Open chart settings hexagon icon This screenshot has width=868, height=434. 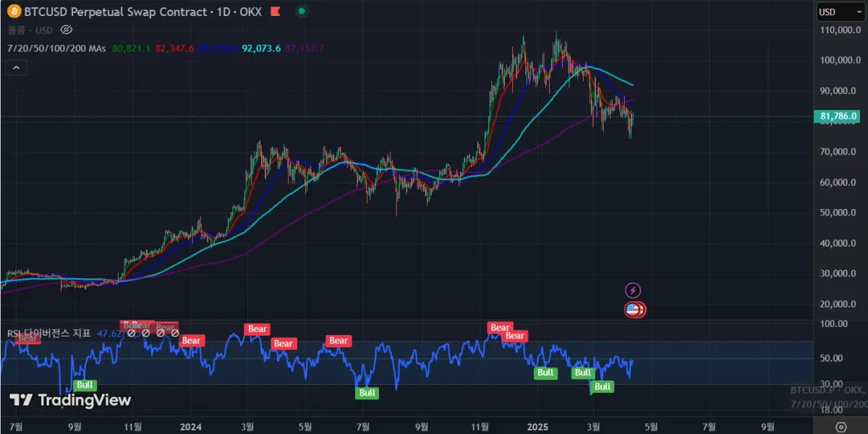pos(841,427)
